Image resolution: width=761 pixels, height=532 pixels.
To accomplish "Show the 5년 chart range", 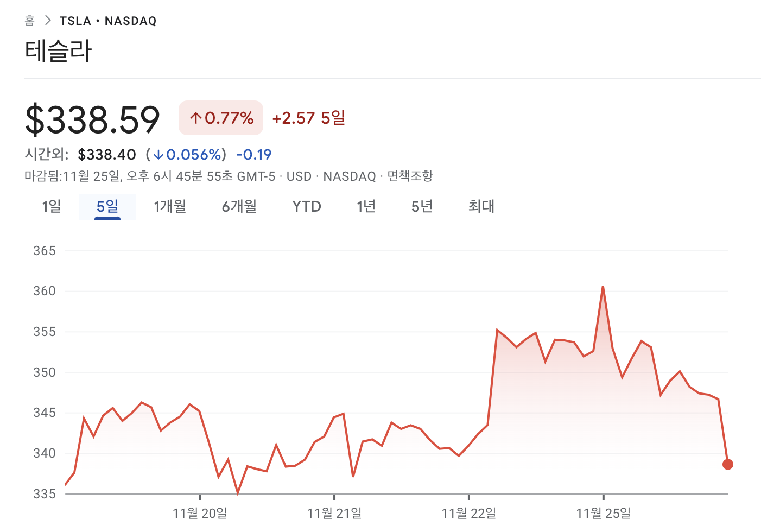I will (x=422, y=207).
